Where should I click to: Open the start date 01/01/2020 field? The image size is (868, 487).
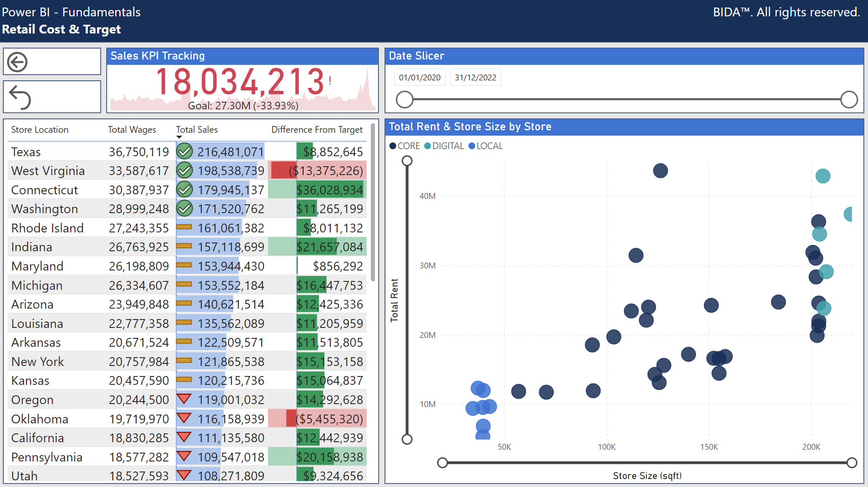click(419, 77)
